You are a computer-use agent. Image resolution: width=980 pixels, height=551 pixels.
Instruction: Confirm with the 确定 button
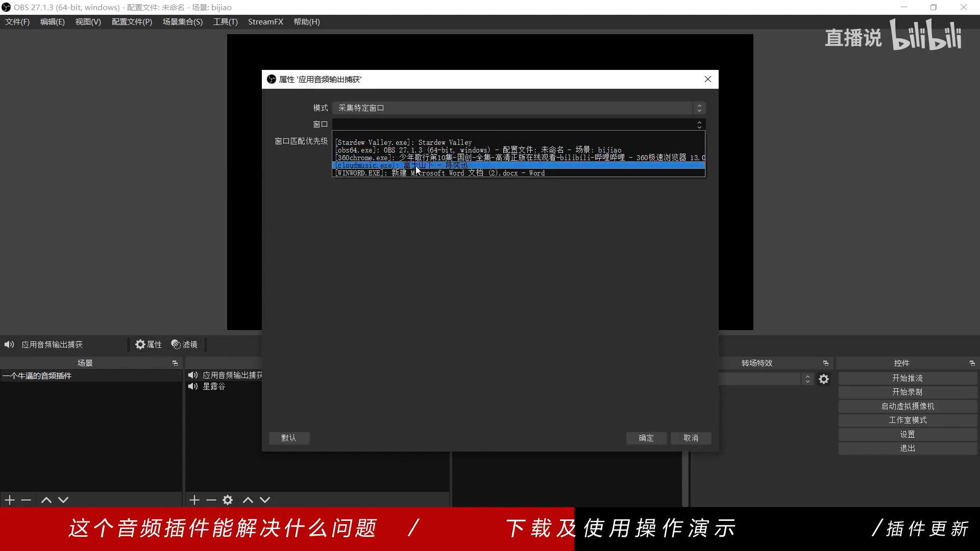tap(646, 438)
